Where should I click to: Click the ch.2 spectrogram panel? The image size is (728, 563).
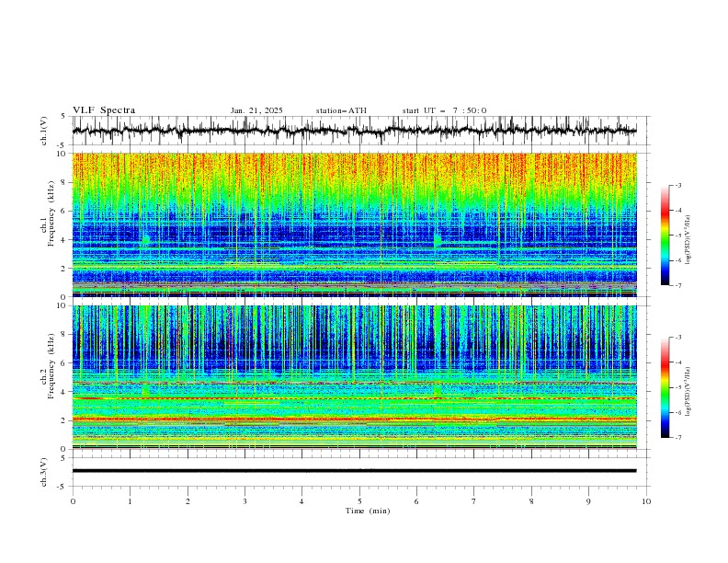pyautogui.click(x=354, y=377)
